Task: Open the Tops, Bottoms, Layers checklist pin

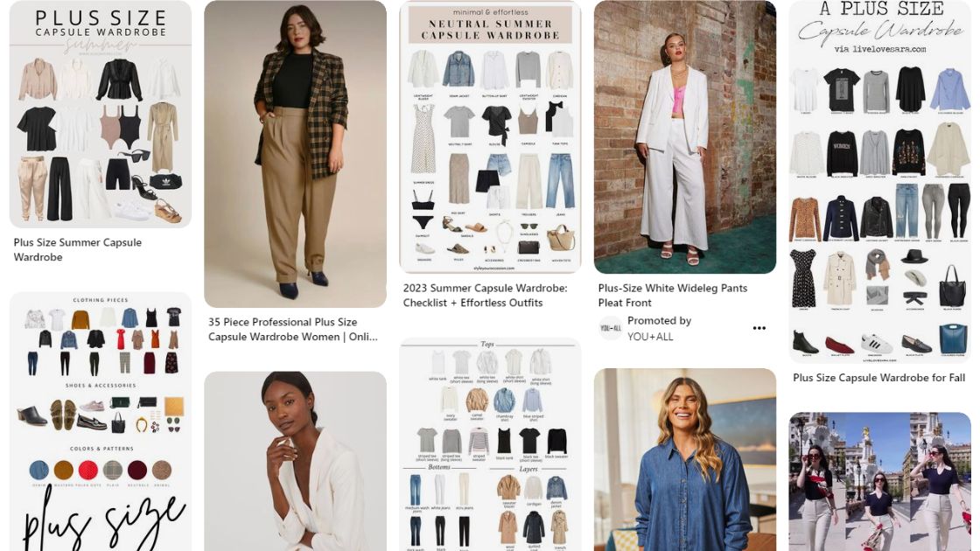Action: (490, 444)
